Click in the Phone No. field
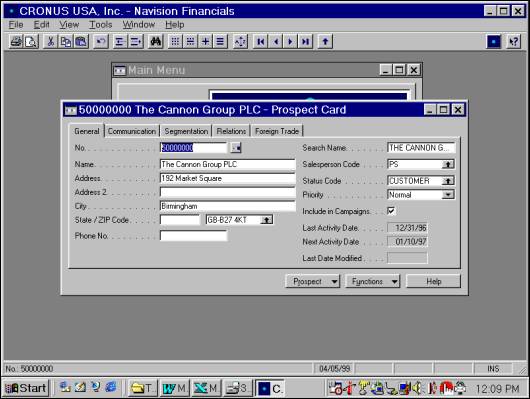 (193, 236)
